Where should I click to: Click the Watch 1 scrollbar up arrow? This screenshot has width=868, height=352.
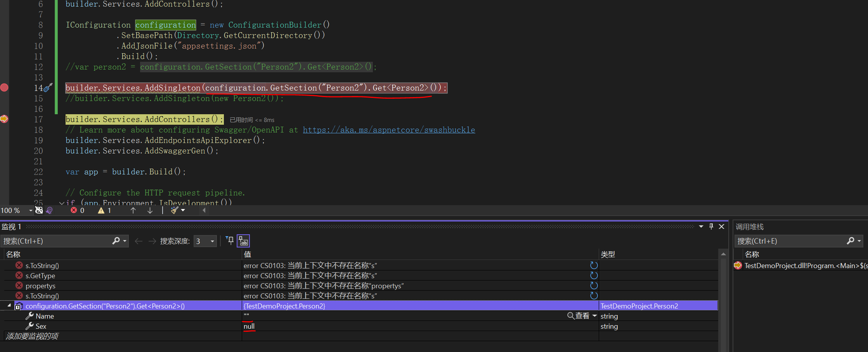click(x=723, y=254)
